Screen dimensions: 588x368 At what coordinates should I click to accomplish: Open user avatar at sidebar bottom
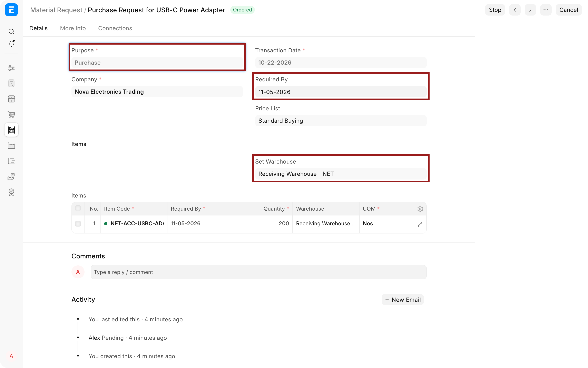pyautogui.click(x=11, y=356)
